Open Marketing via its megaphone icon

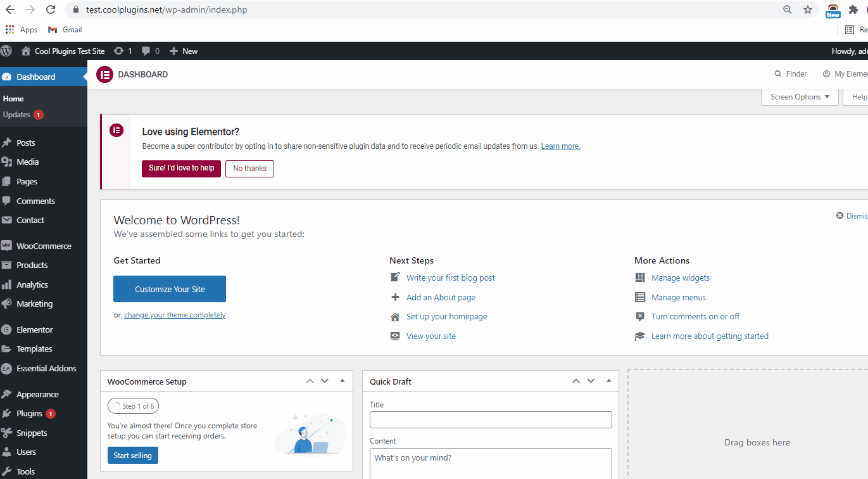(x=6, y=303)
